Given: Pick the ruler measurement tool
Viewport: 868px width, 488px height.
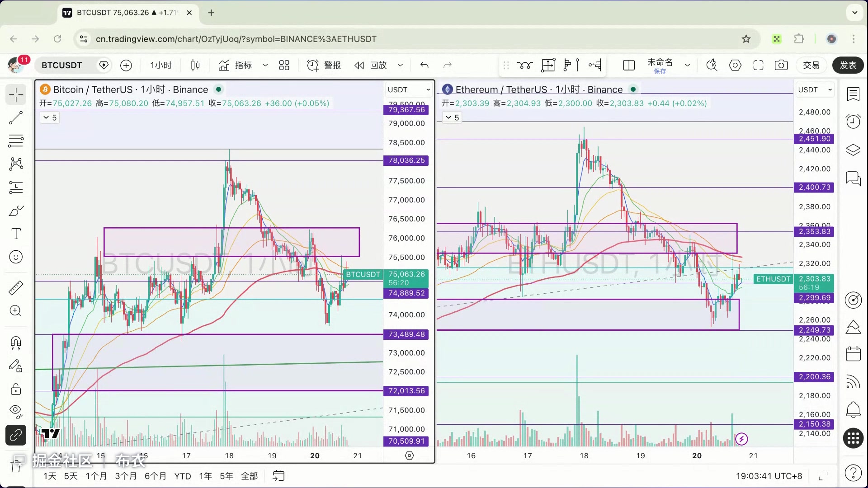Looking at the screenshot, I should pyautogui.click(x=16, y=288).
